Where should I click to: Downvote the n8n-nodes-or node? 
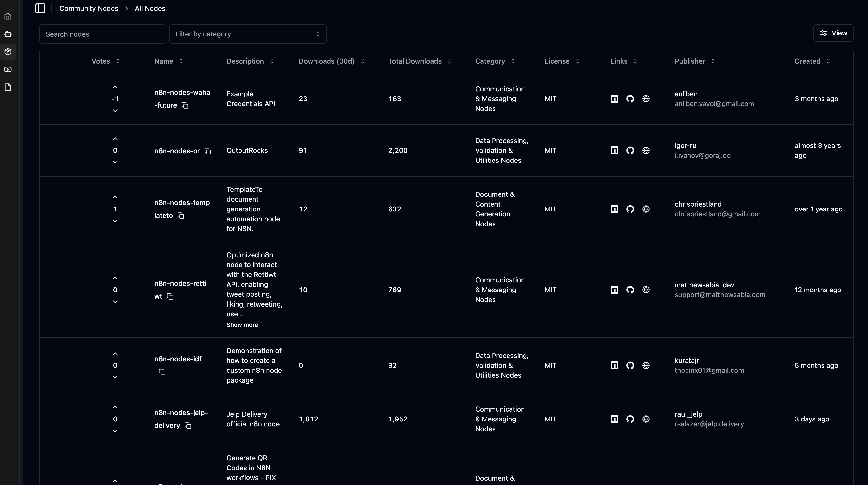click(115, 162)
